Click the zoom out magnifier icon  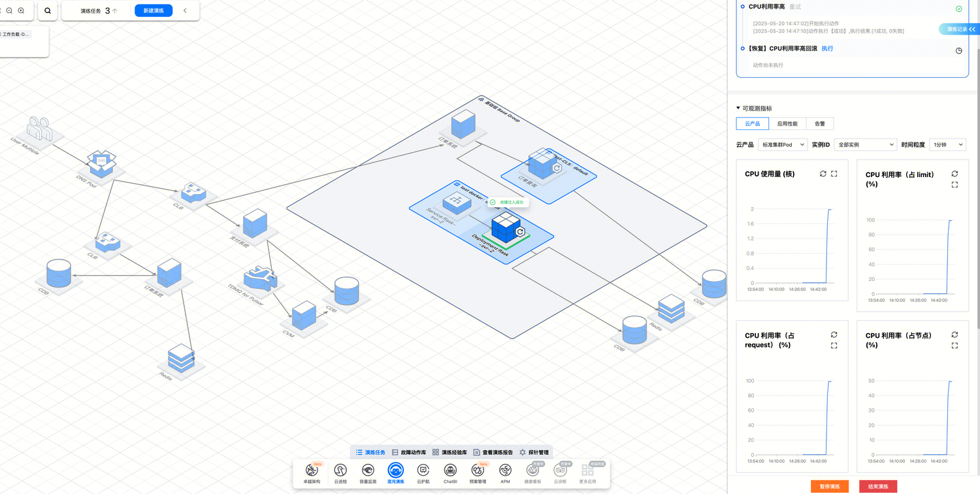pyautogui.click(x=9, y=10)
